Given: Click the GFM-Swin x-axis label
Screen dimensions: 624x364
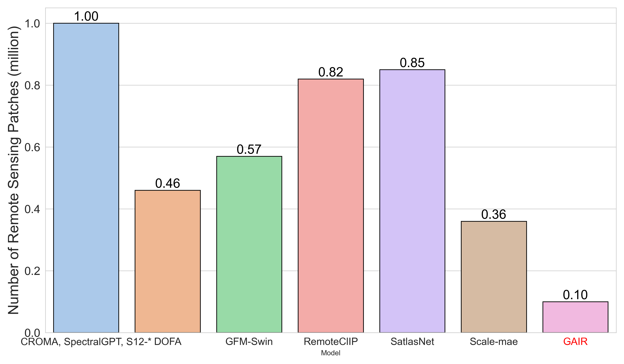Looking at the screenshot, I should (249, 341).
